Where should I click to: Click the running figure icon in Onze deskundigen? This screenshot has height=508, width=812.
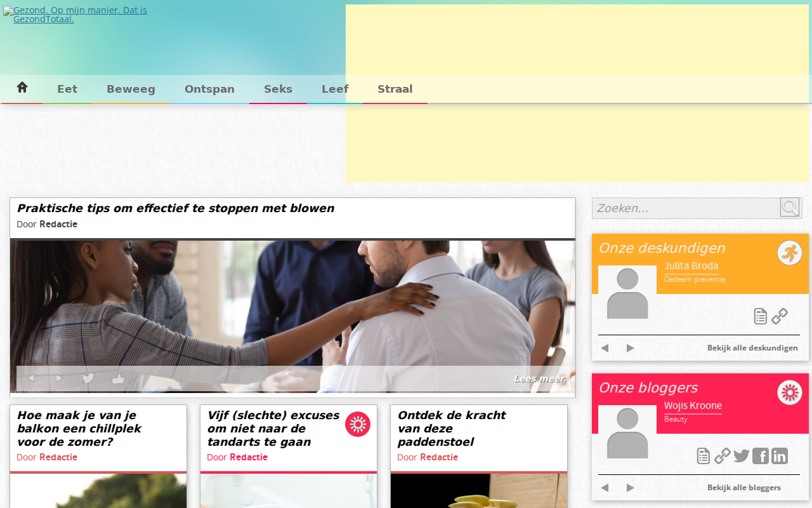tap(790, 253)
